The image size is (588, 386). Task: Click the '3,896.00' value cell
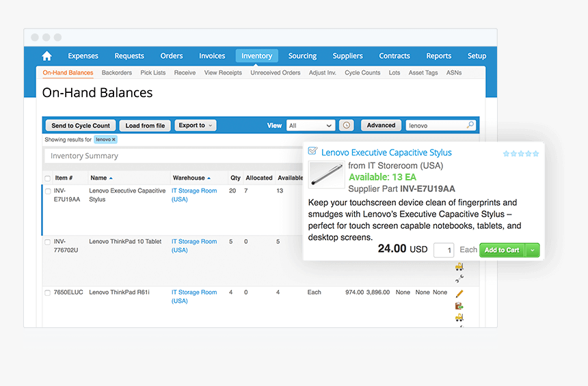(x=378, y=292)
